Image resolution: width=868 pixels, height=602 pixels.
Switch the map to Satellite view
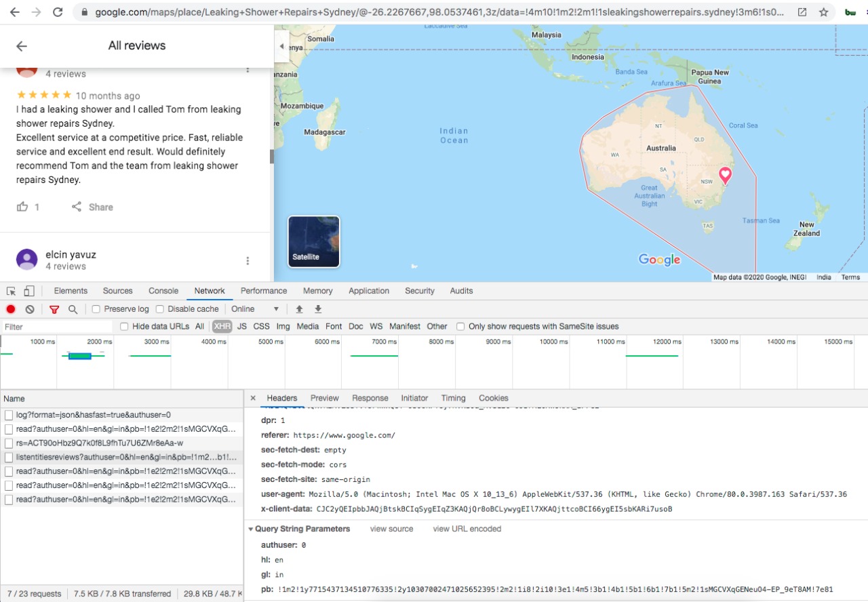point(314,241)
